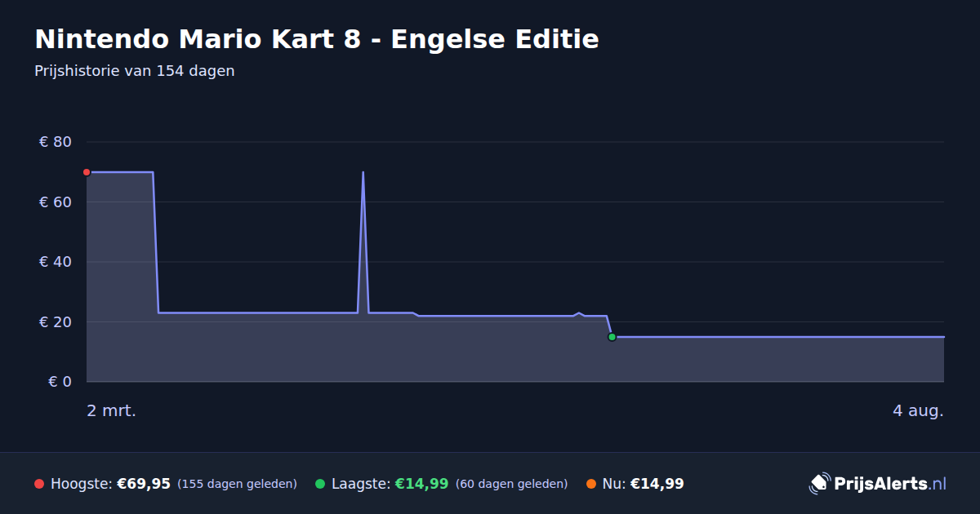Click the € 20 axis label

pos(56,322)
